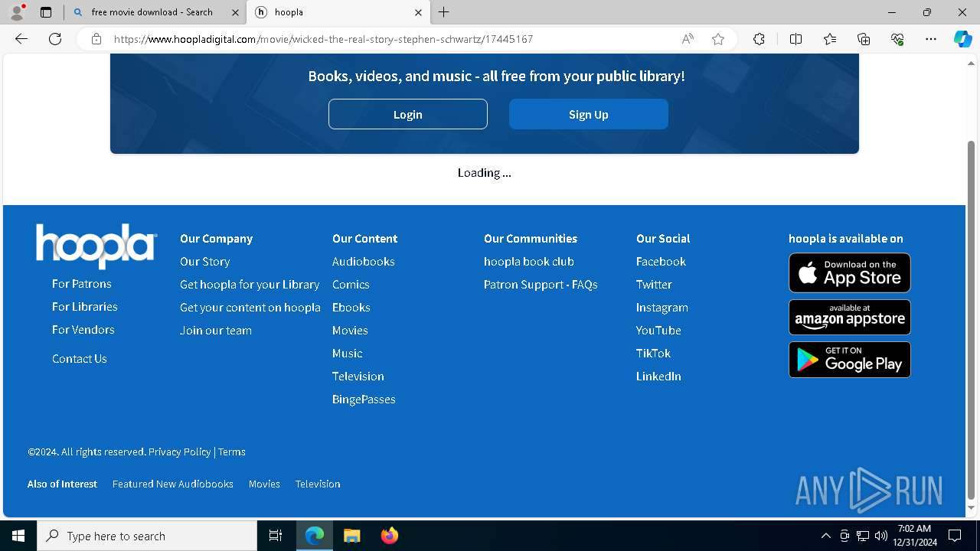
Task: Add a new browser tab
Action: click(443, 12)
